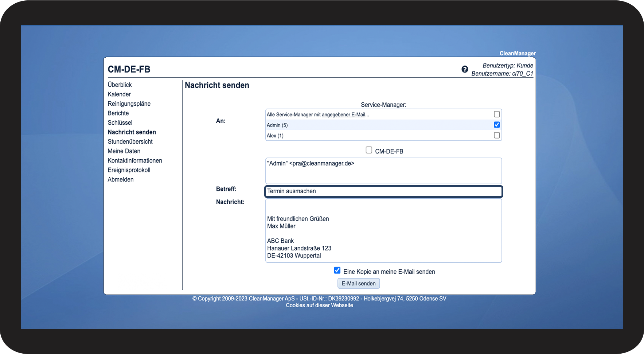Check the Alle Service-Manager checkbox
Image resolution: width=644 pixels, height=354 pixels.
click(496, 114)
